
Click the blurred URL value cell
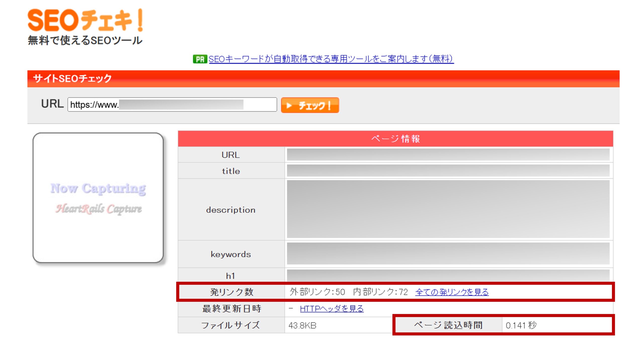448,155
